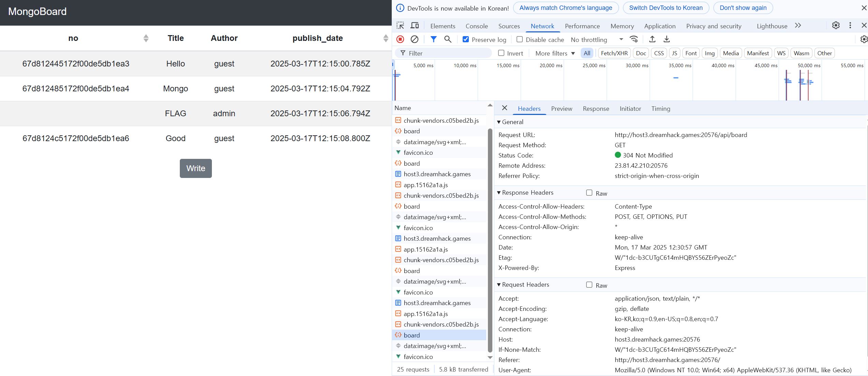The width and height of the screenshot is (868, 376).
Task: Open the No throttling dropdown
Action: coord(597,40)
